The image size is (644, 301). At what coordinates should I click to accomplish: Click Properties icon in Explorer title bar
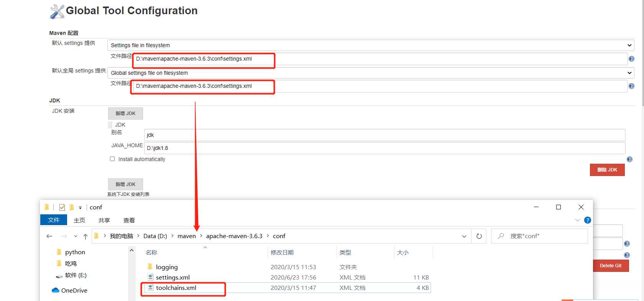[62, 207]
